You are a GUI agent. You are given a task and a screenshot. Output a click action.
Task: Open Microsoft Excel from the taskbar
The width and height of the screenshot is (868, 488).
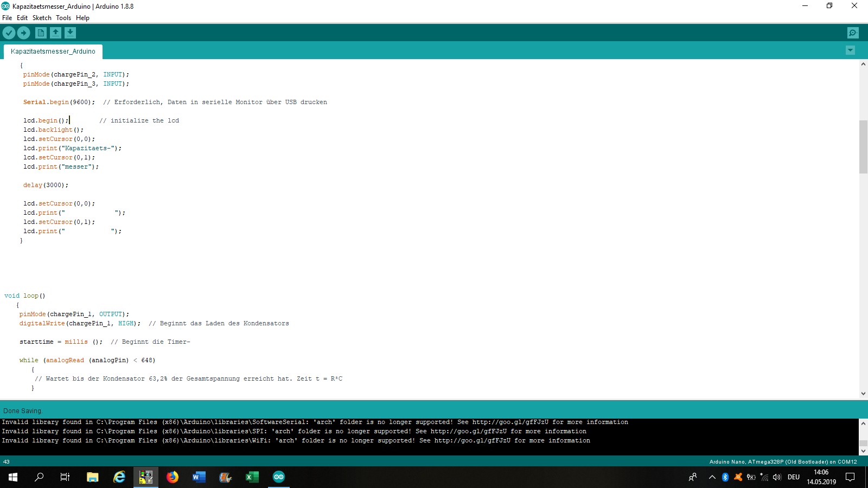click(252, 477)
